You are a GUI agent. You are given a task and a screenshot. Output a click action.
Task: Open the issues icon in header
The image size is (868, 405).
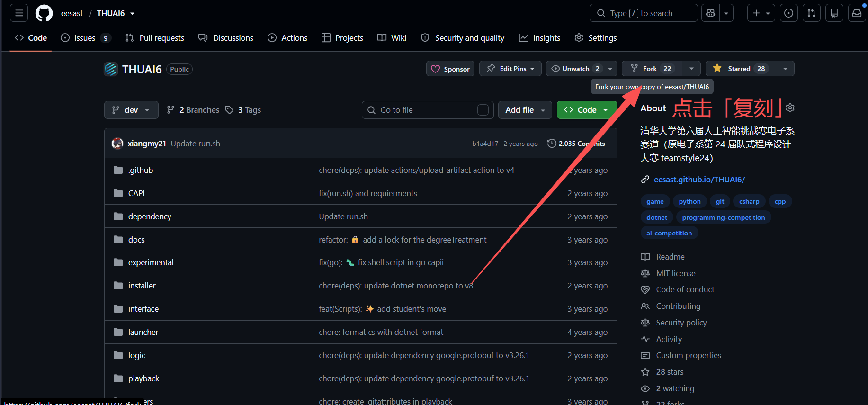click(788, 13)
